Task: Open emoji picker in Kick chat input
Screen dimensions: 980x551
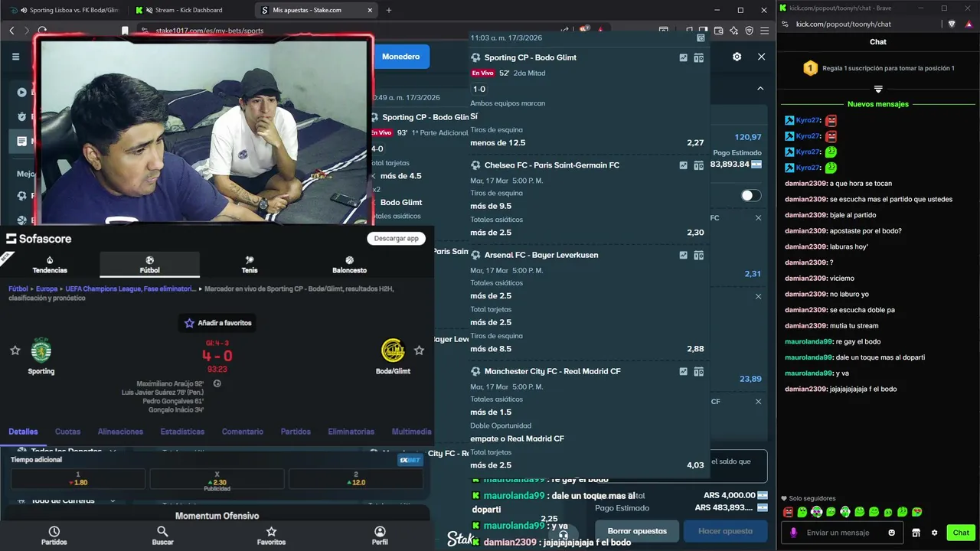Action: [891, 533]
